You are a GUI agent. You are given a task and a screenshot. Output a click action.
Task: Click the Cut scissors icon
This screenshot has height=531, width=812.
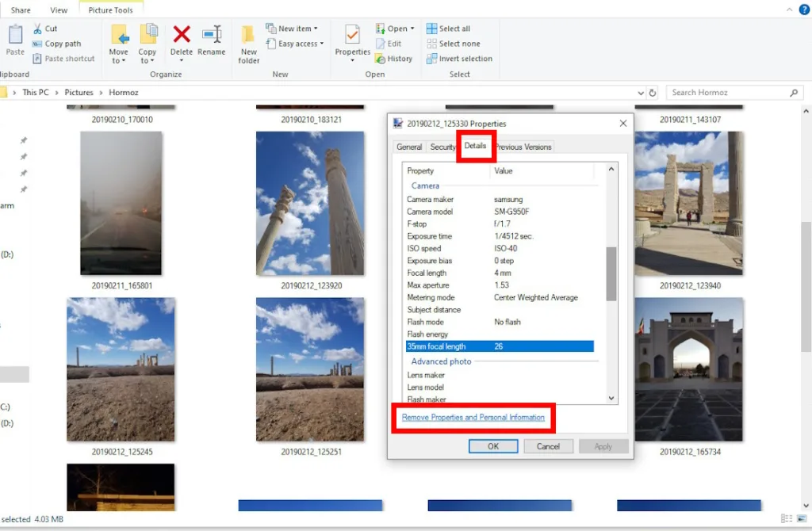[x=39, y=29]
